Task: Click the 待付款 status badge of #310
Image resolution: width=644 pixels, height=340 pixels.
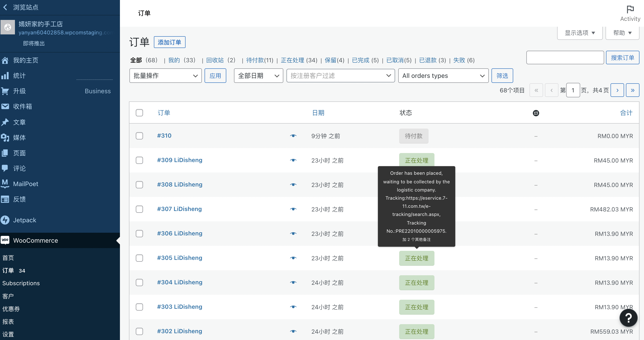Action: coord(413,136)
